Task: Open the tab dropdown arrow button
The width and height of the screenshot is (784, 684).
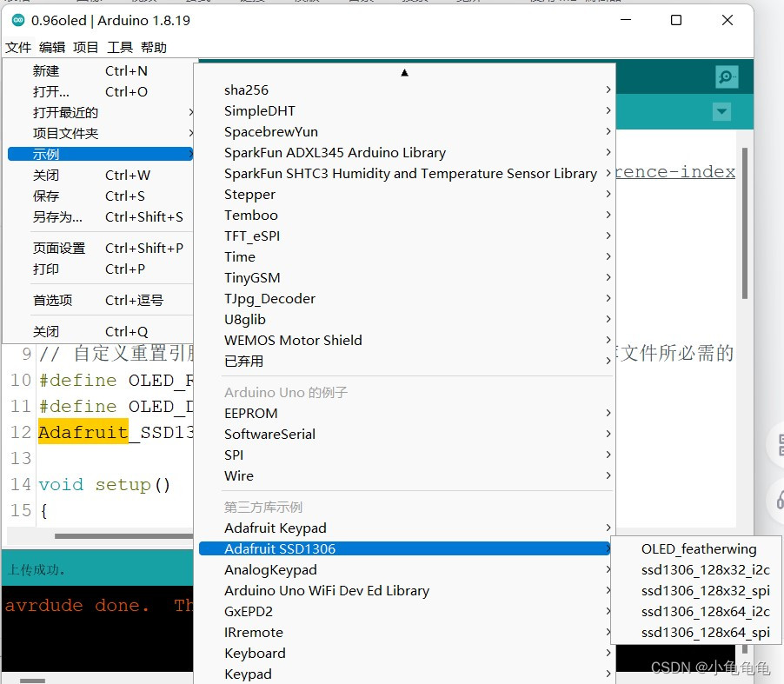Action: 721,111
